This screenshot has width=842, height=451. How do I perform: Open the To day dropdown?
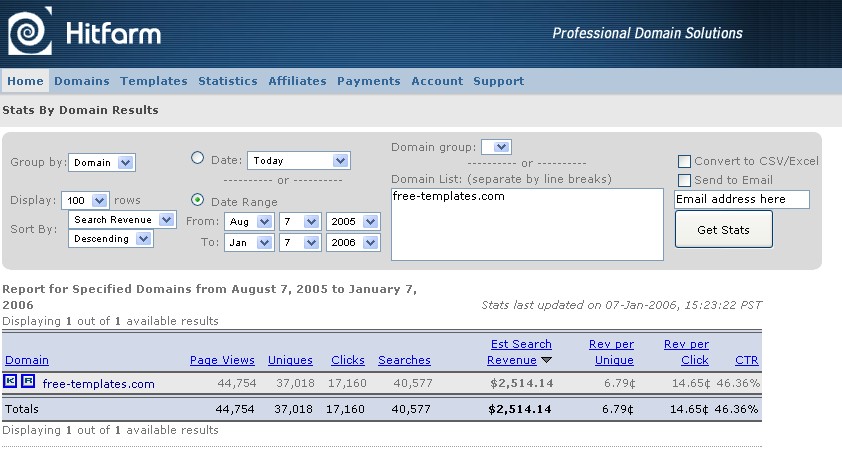click(300, 243)
